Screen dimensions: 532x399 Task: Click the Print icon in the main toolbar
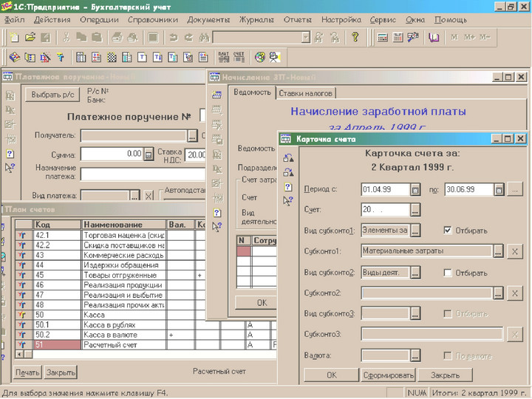pos(117,37)
